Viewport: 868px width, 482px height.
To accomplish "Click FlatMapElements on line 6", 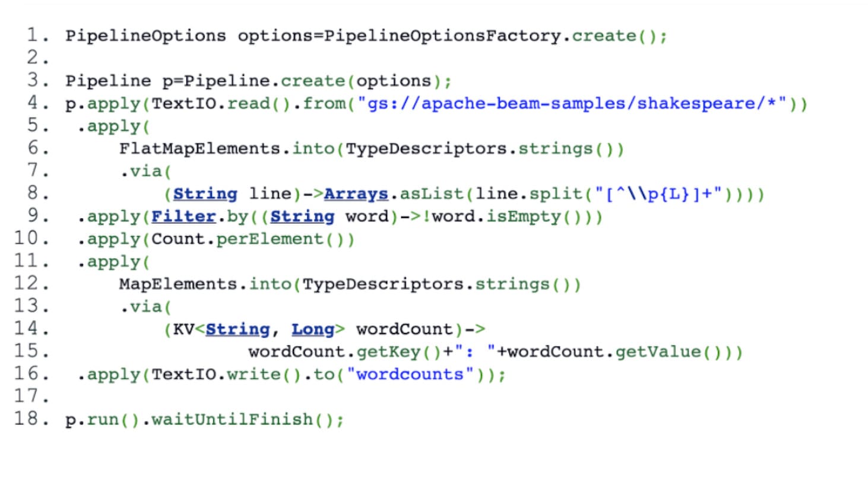I will (199, 149).
